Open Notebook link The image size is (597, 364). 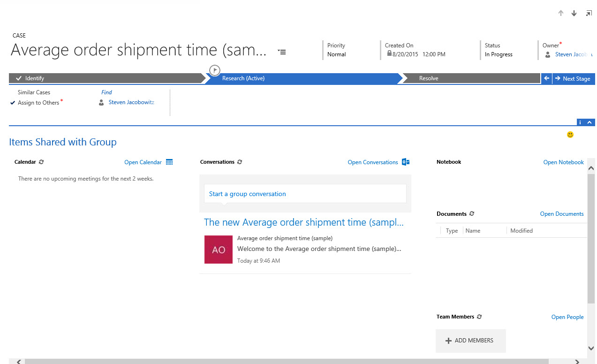563,162
